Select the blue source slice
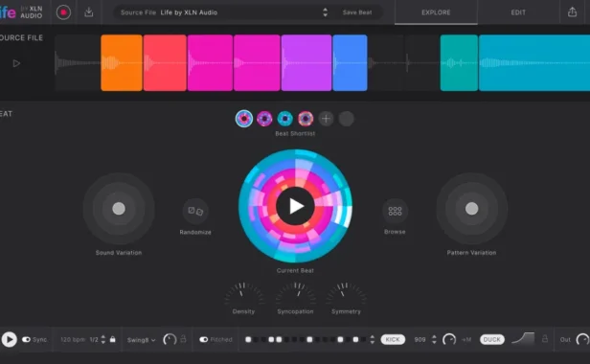 [x=350, y=62]
